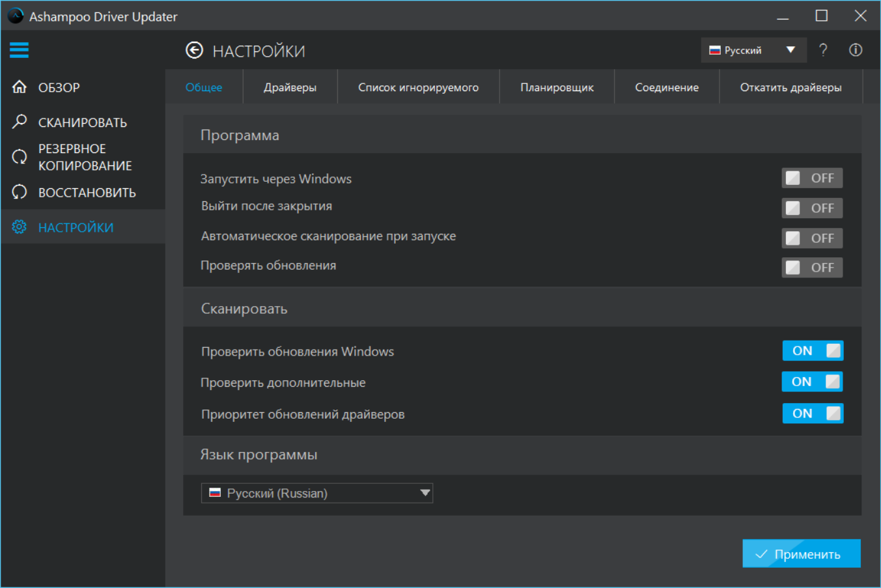Click the home icon for ОБЗОР
Screen dimensions: 881x588
(20, 87)
